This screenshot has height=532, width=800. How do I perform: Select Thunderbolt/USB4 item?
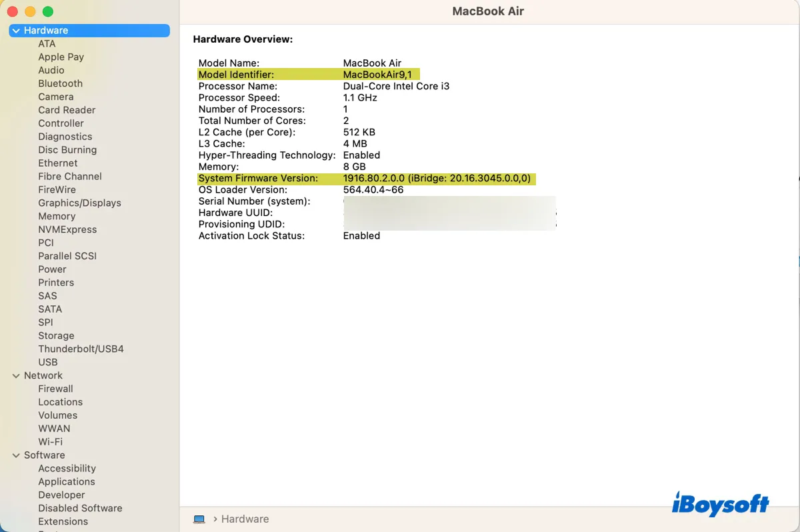(x=81, y=349)
